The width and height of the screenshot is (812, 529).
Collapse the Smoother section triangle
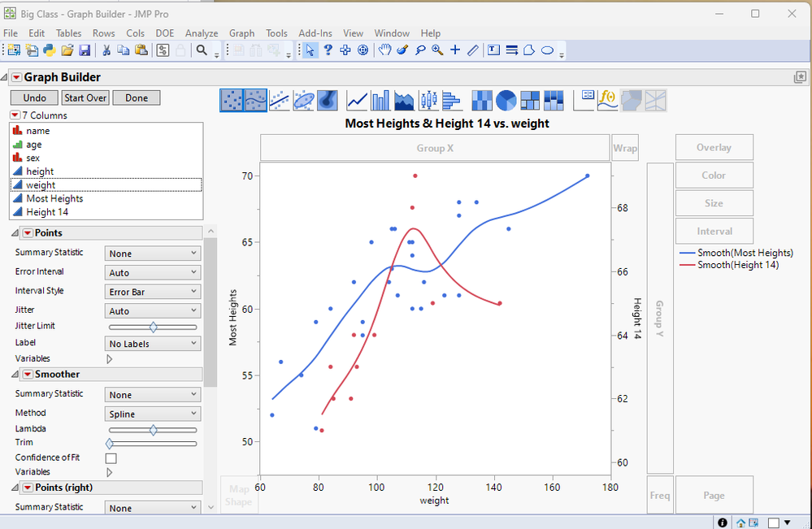tap(15, 375)
